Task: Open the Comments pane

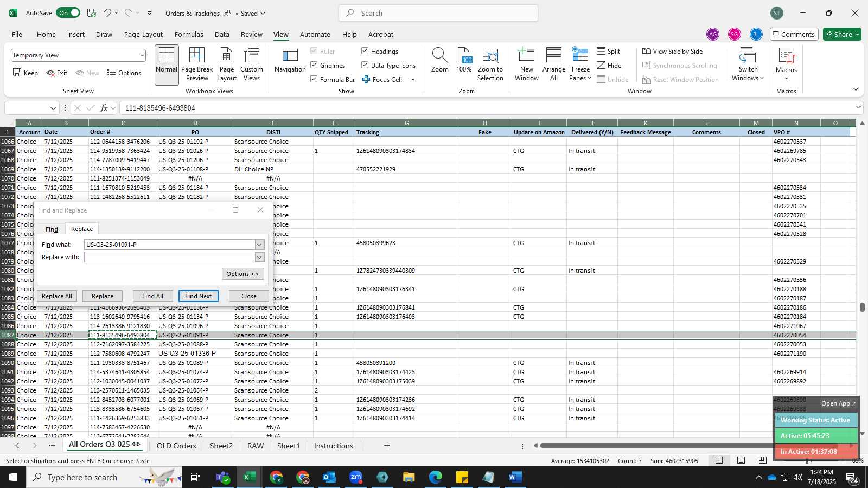Action: [x=793, y=34]
